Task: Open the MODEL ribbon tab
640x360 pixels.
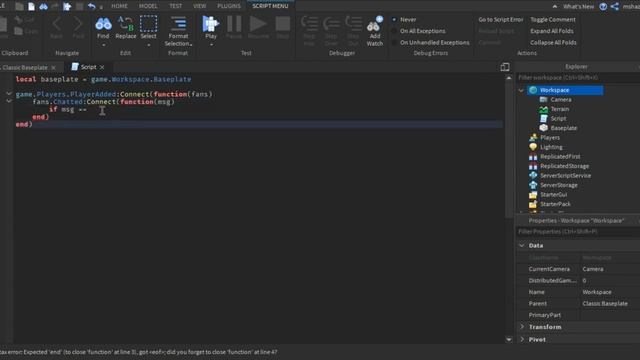Action: pos(148,6)
